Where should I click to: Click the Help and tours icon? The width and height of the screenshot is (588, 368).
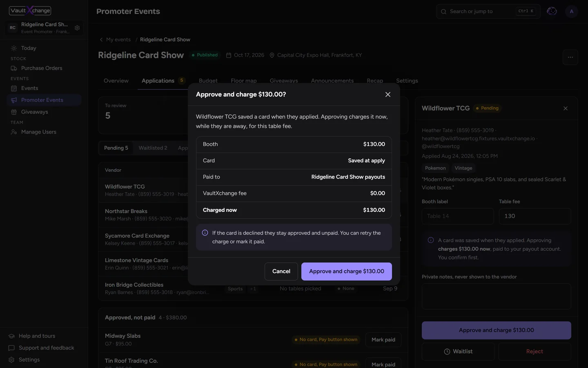pos(11,336)
